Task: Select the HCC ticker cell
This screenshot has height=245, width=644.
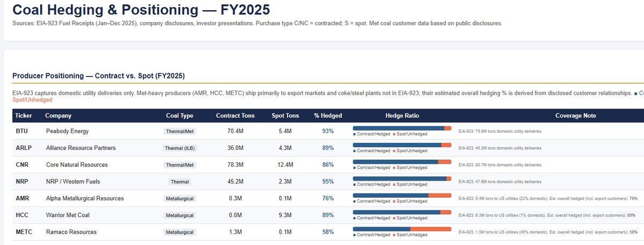Action: coord(23,215)
